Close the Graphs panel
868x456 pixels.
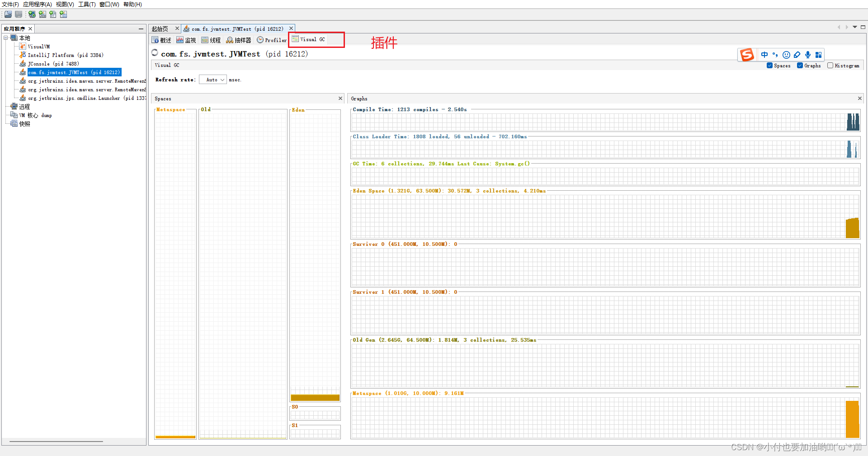click(859, 99)
